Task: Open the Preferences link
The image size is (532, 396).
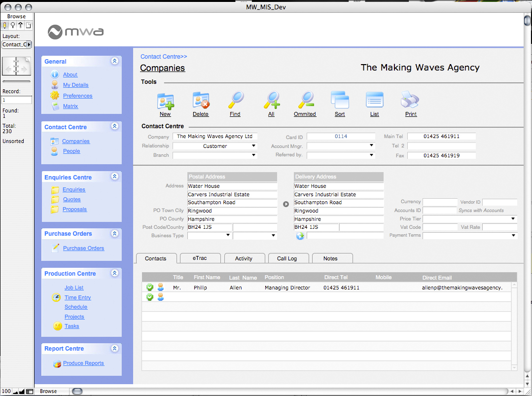Action: coord(78,96)
